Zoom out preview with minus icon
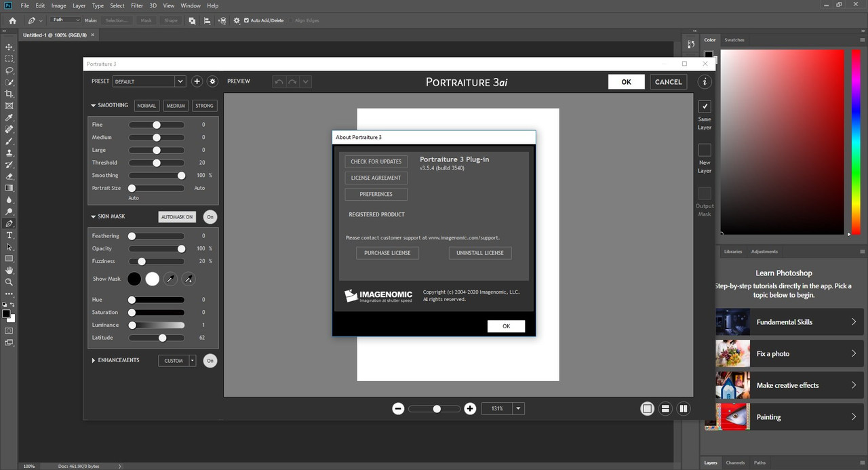Screen dimensions: 868x470 pyautogui.click(x=398, y=409)
